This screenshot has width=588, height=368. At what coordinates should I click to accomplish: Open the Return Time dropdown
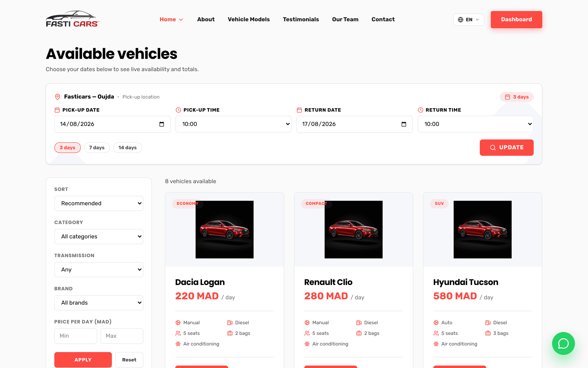[475, 124]
